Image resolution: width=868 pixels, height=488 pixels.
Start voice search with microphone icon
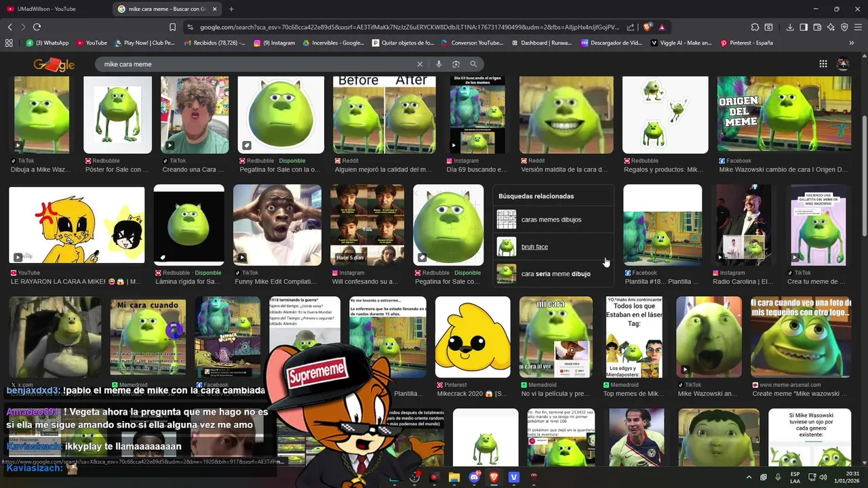click(x=439, y=64)
